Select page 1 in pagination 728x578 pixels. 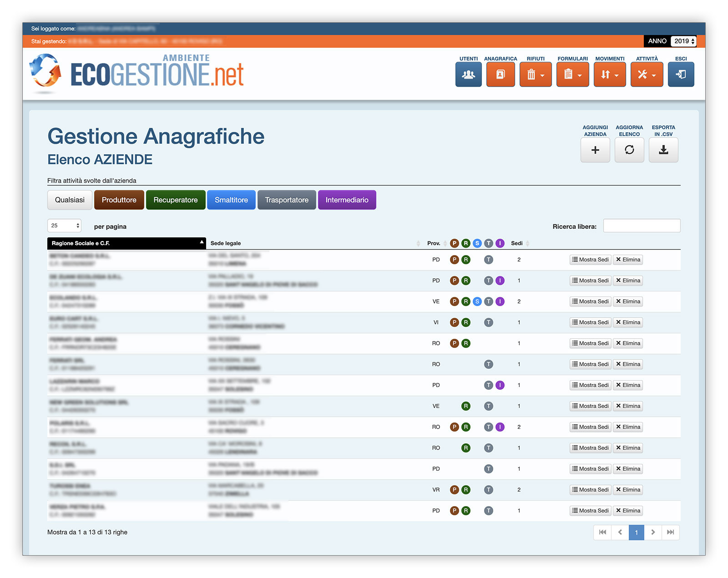click(x=637, y=533)
